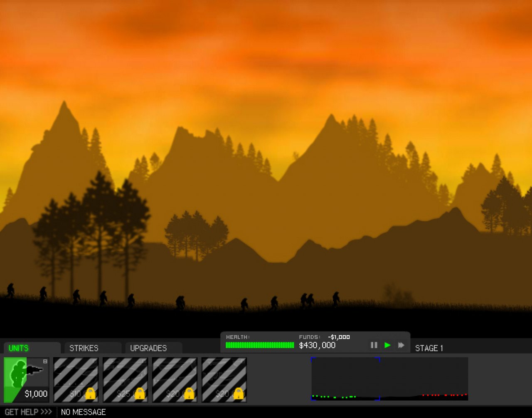Viewport: 532px width, 418px height.
Task: Click the locked $25 unit slot
Action: click(x=126, y=380)
